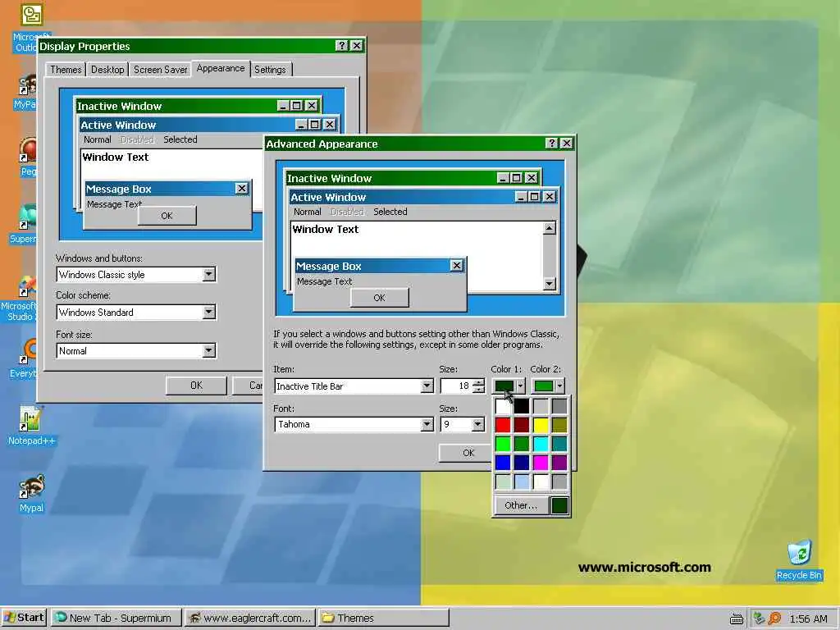Pick the black swatch in the color palette
This screenshot has height=630, width=840.
pyautogui.click(x=522, y=407)
